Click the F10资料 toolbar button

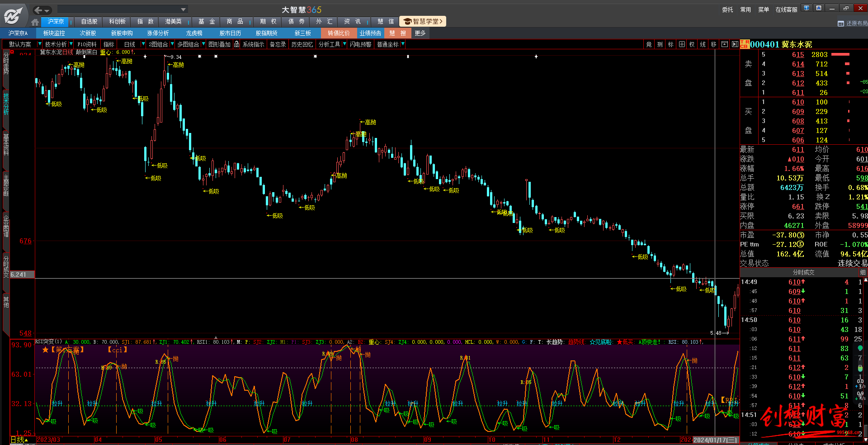(87, 44)
